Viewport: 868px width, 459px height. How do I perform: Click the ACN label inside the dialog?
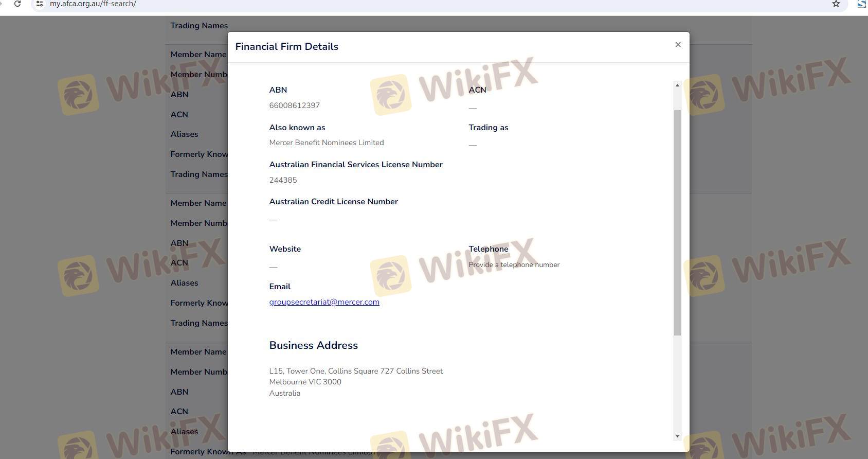pos(477,90)
